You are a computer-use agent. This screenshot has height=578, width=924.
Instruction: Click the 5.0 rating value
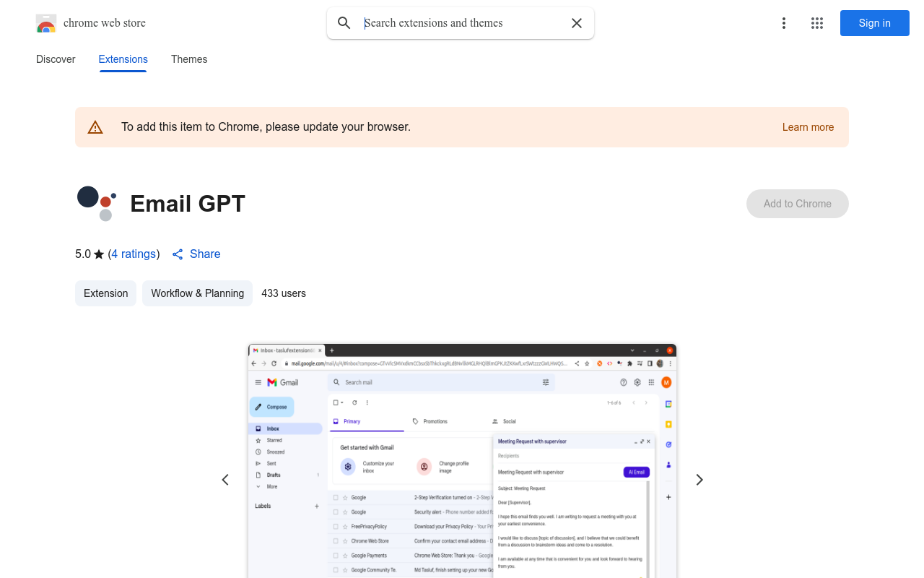[83, 254]
